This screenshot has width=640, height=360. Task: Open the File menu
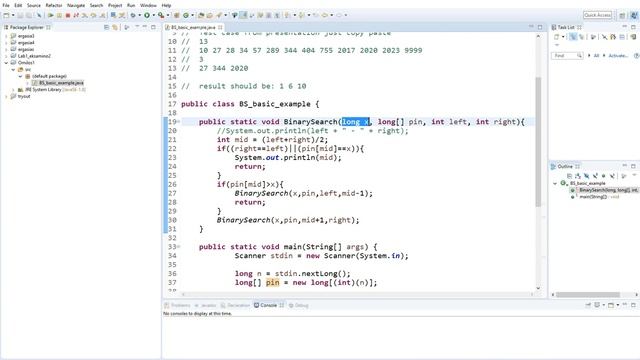pos(6,5)
